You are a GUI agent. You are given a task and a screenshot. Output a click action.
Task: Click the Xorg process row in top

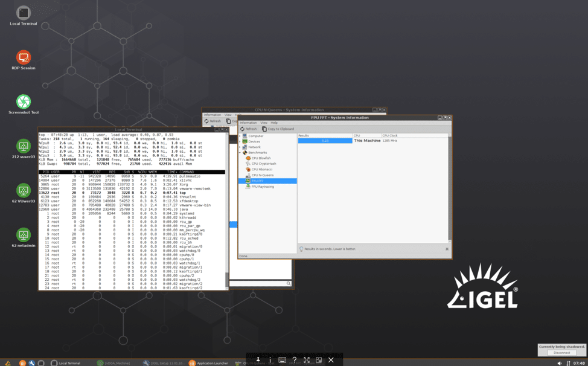(x=132, y=184)
